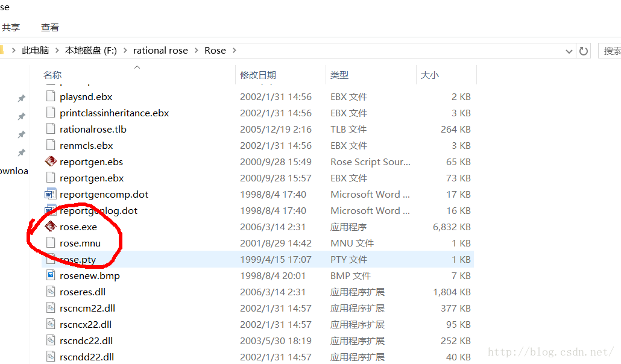Expand the chevron before 此电脑 breadcrumb
Image resolution: width=621 pixels, height=364 pixels.
click(13, 50)
